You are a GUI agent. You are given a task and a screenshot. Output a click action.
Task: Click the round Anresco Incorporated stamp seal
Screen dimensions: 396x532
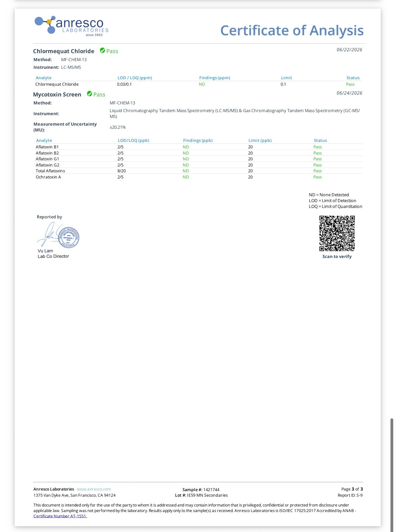tap(68, 237)
